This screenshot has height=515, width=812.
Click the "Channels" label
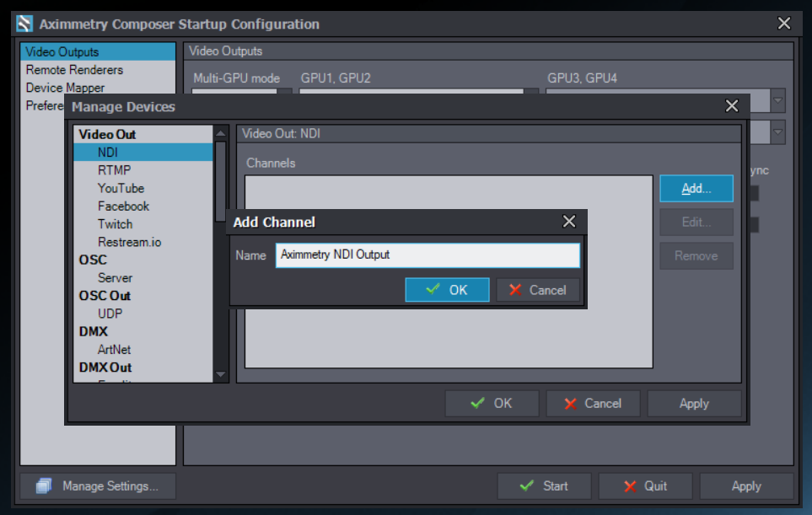pos(271,163)
